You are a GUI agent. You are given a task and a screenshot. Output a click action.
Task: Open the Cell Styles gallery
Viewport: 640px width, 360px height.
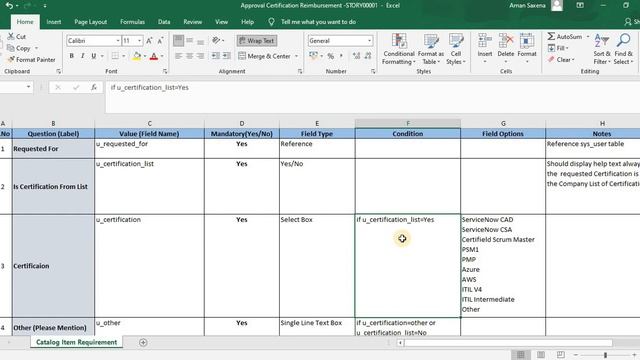(456, 49)
